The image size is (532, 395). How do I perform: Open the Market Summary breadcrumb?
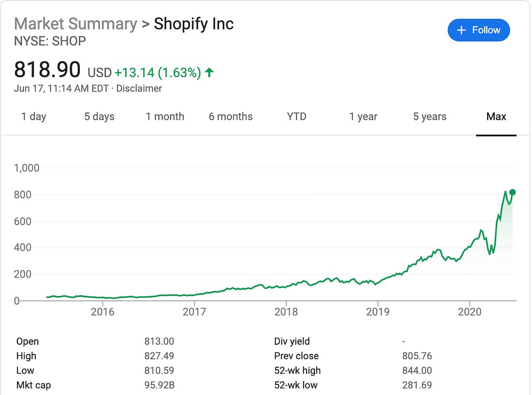75,24
